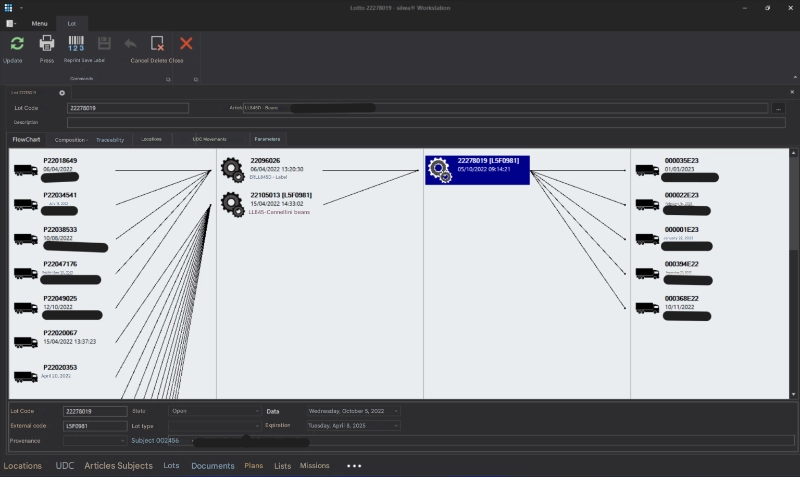Click the red X Close icon

186,43
